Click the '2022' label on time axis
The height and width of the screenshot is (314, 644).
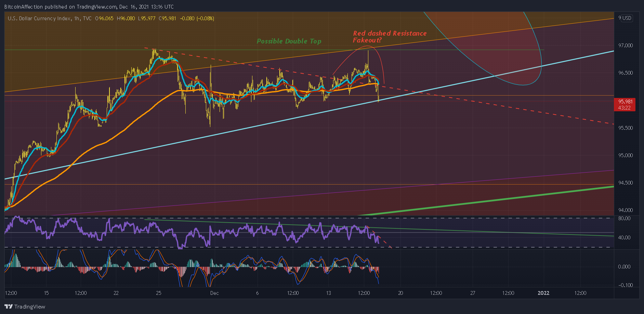point(543,293)
